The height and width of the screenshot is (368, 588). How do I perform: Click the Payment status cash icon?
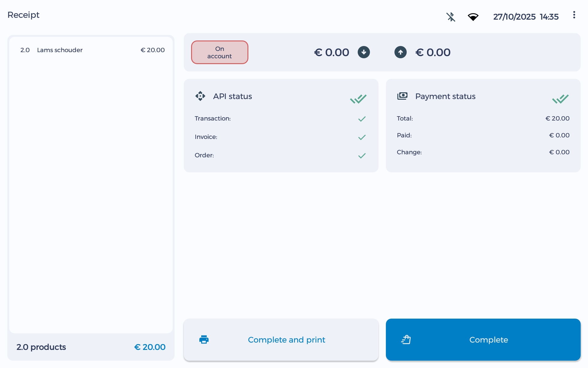(402, 96)
